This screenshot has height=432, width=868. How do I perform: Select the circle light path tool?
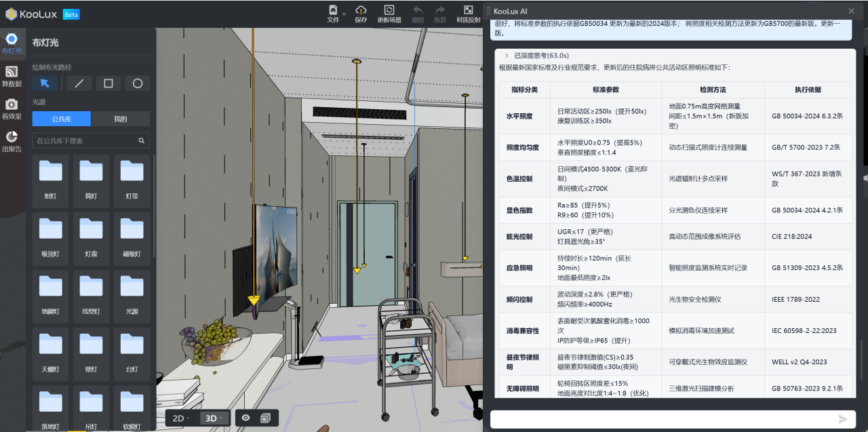[x=137, y=83]
